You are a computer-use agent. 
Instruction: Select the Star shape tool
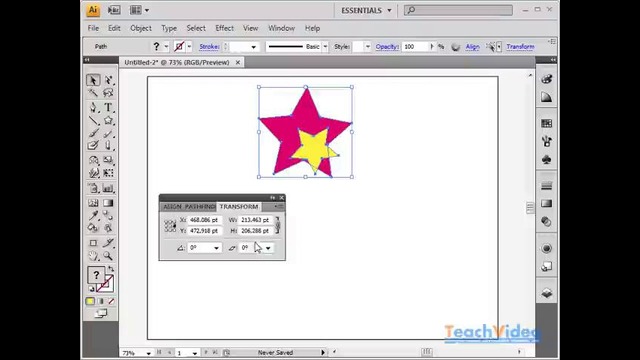pos(108,120)
